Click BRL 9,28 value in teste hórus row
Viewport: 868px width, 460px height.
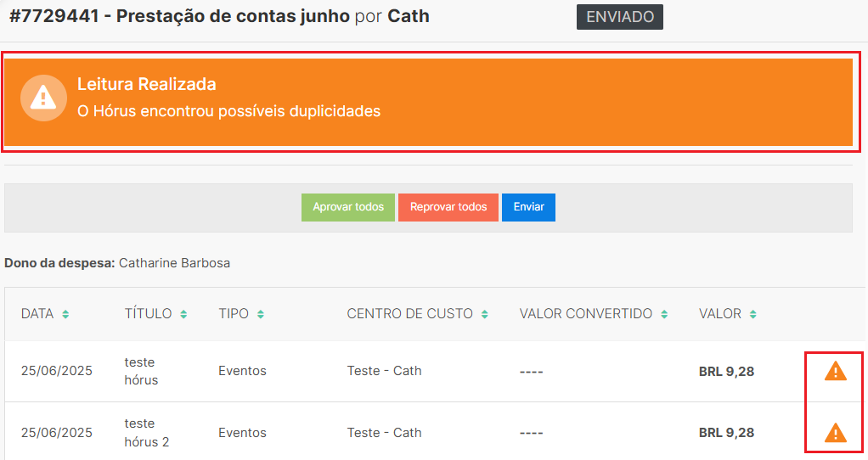(726, 372)
